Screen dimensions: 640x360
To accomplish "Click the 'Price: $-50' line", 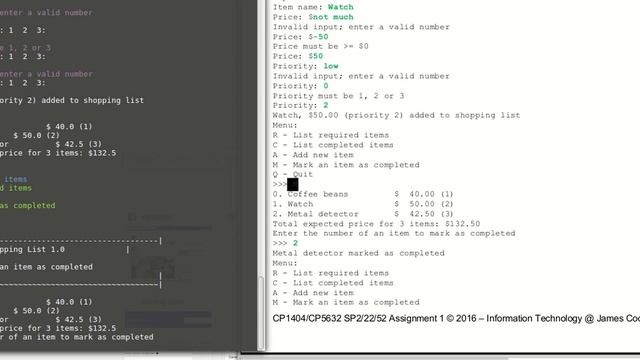I will point(300,36).
